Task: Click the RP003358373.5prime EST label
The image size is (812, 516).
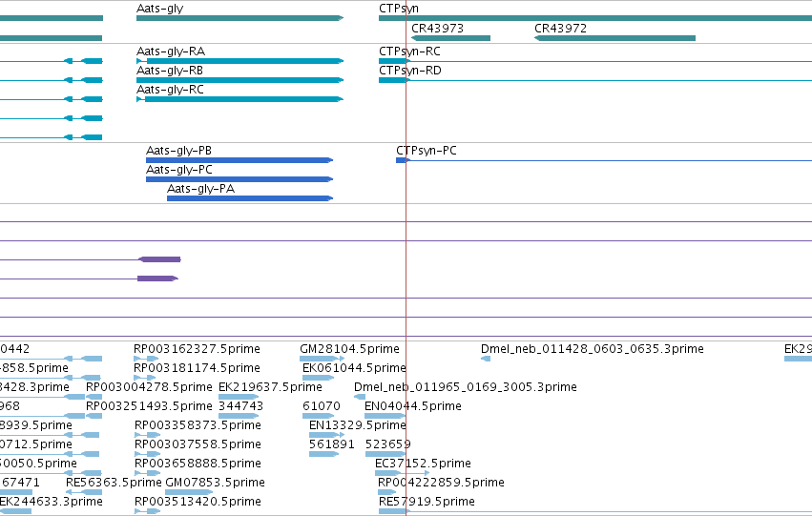Action: coord(198,425)
